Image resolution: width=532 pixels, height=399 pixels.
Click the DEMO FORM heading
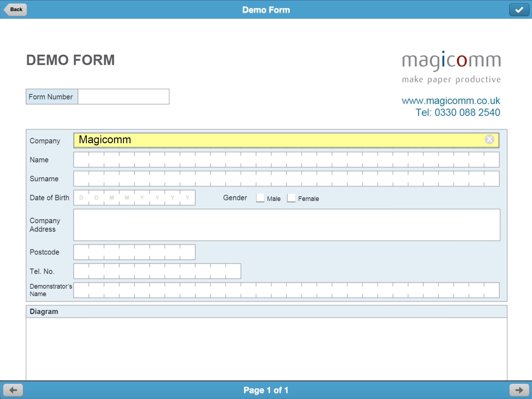click(70, 60)
